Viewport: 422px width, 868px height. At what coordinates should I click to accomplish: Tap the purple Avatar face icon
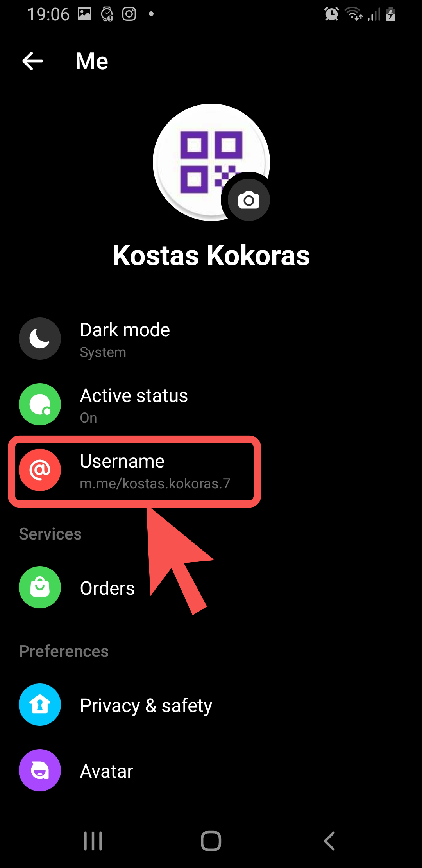tap(40, 770)
